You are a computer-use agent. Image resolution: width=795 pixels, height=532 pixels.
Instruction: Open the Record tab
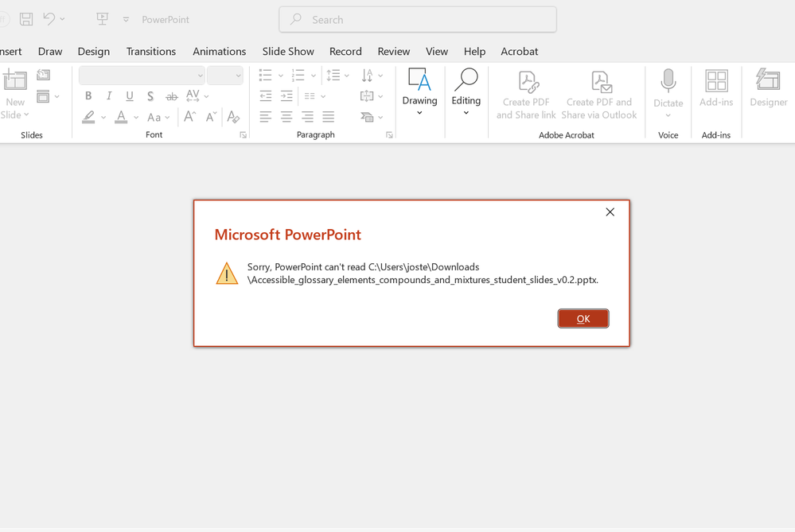click(346, 51)
